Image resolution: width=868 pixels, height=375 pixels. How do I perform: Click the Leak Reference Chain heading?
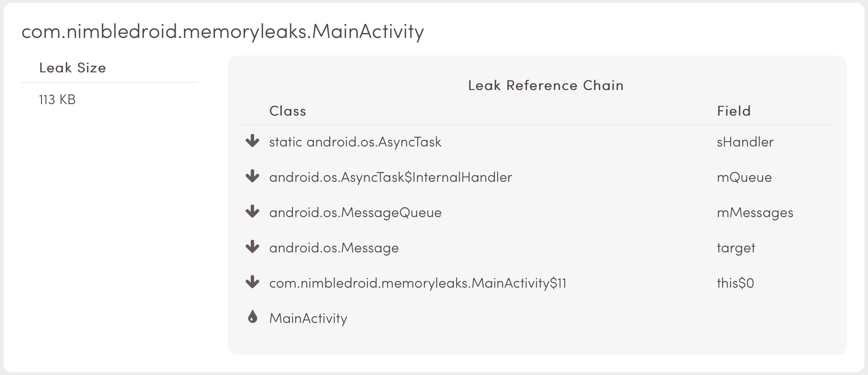(546, 85)
